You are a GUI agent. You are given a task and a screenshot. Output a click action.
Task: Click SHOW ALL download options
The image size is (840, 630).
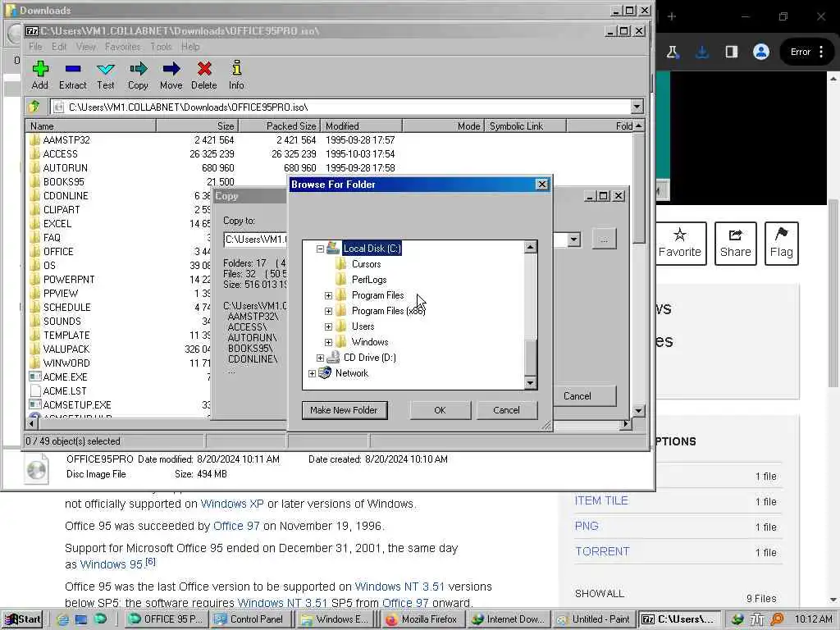point(600,594)
